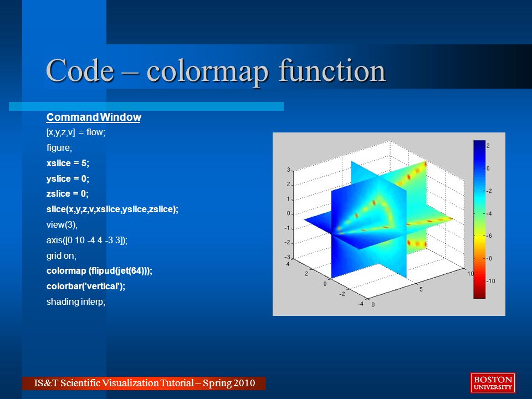Select the 'slice(x,y,z,v,xslice,yslice,zslice);' line
532x399 pixels.
[x=112, y=209]
